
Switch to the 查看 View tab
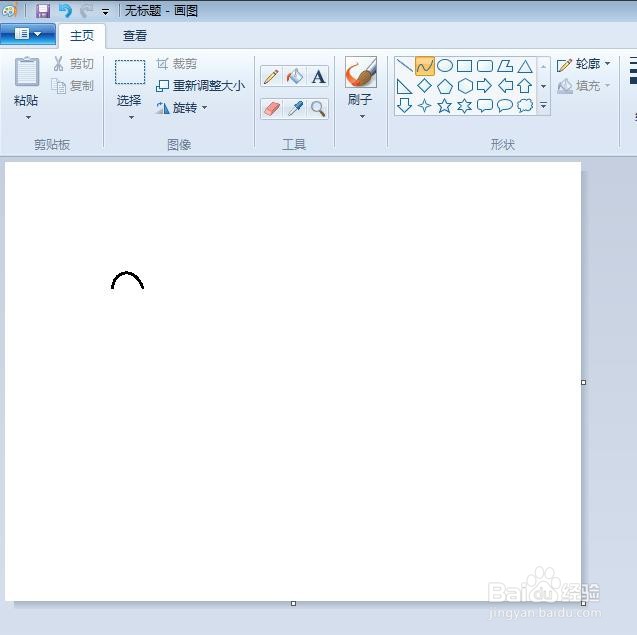coord(134,36)
